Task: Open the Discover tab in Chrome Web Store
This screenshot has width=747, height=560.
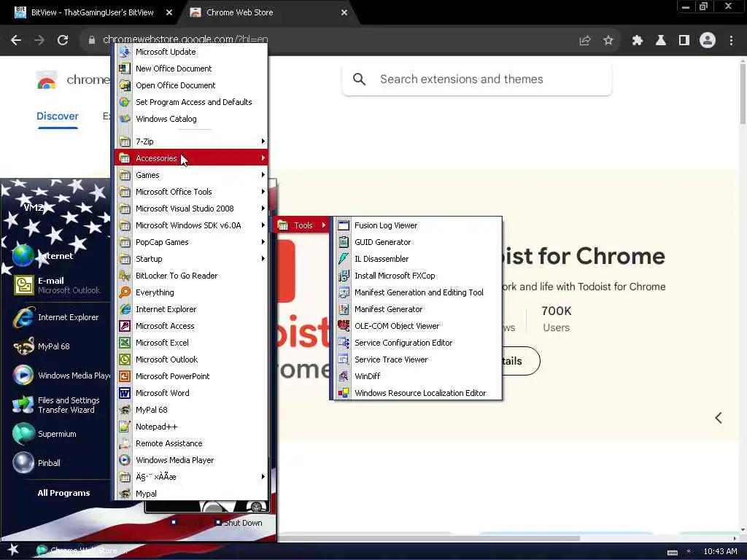Action: coord(57,116)
